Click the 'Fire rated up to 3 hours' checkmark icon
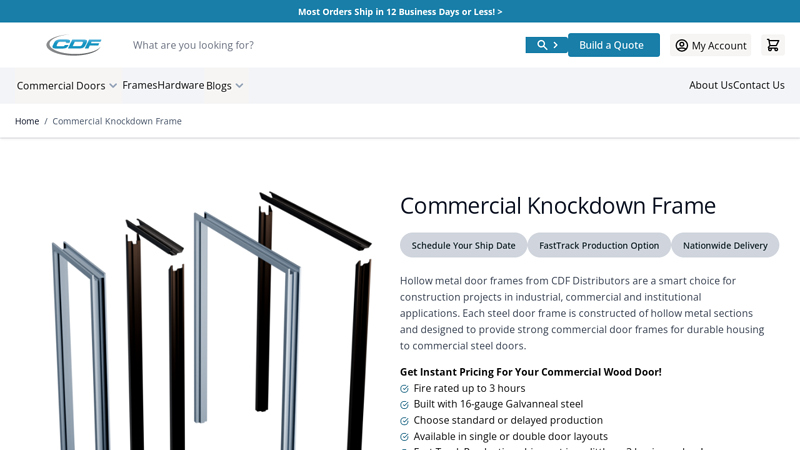800x450 pixels. pos(405,389)
